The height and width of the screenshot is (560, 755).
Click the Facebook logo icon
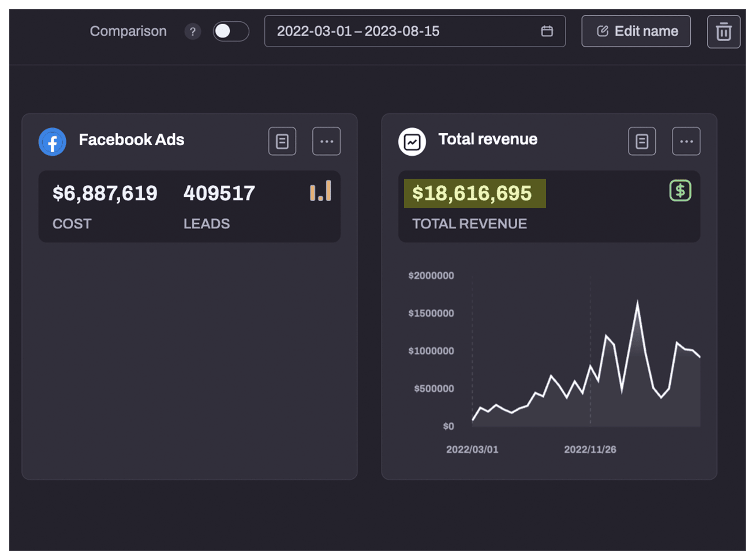(52, 142)
